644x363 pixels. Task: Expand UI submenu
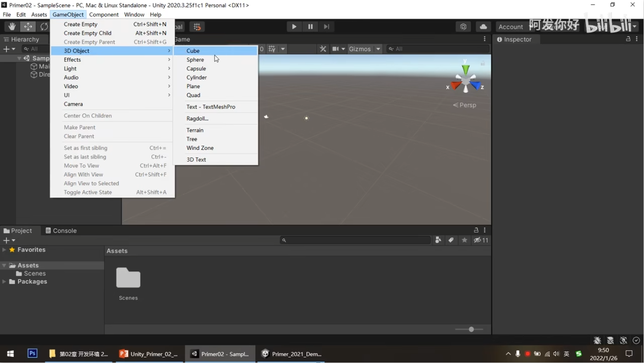tap(112, 95)
